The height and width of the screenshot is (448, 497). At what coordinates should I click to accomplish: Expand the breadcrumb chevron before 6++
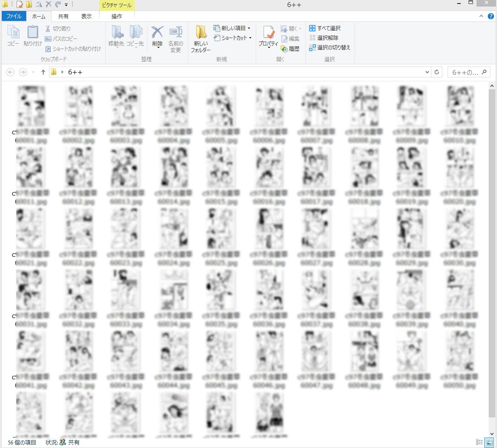tap(63, 72)
